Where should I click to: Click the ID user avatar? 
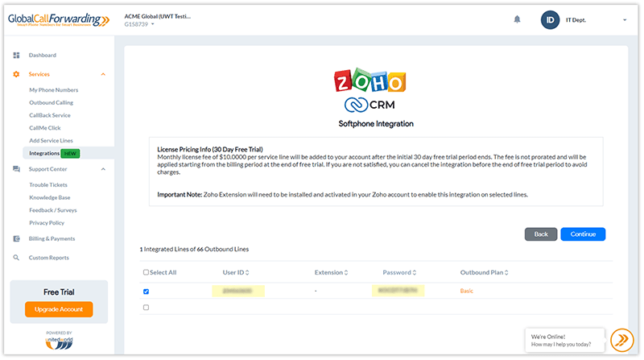click(x=550, y=19)
